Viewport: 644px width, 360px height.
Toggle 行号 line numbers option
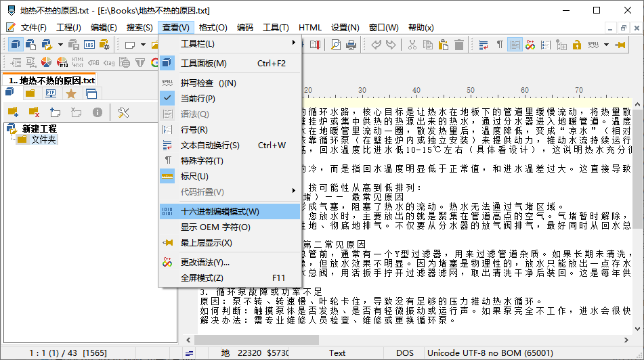pos(194,129)
